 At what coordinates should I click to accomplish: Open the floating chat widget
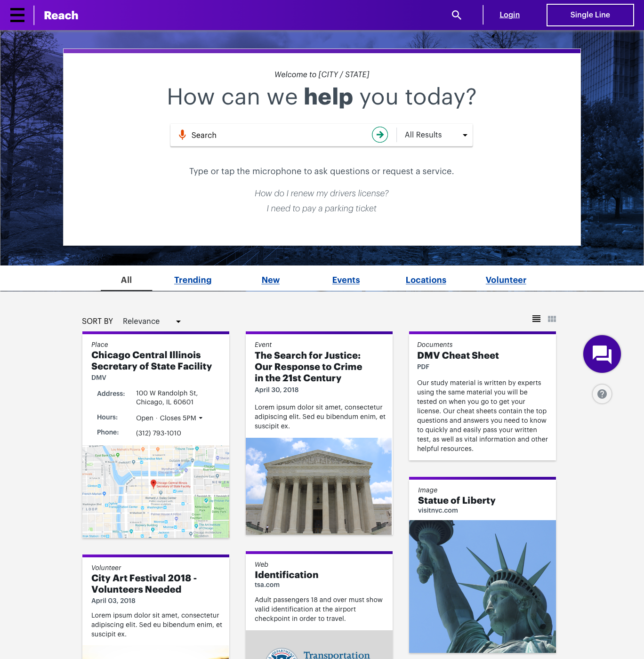[x=602, y=354]
